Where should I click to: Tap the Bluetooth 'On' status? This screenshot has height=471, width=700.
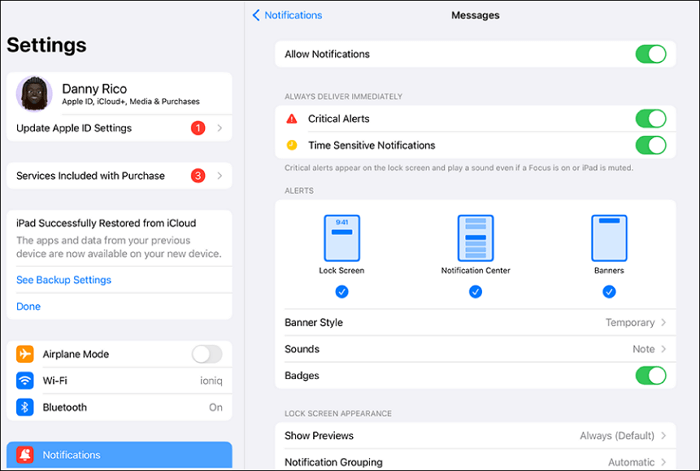(x=216, y=407)
